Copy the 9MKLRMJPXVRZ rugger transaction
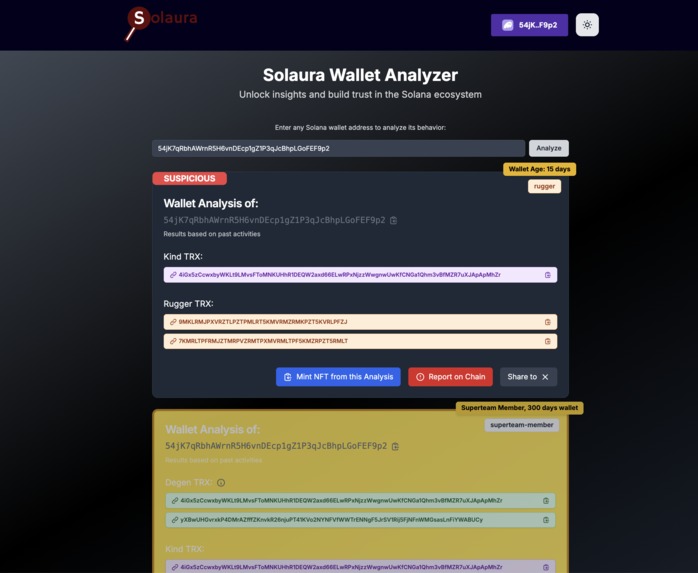The width and height of the screenshot is (698, 573). 548,322
